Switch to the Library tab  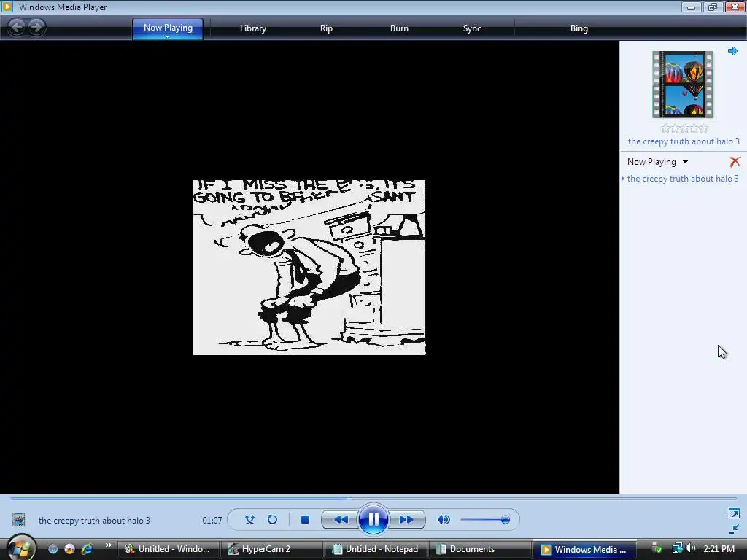pos(253,28)
